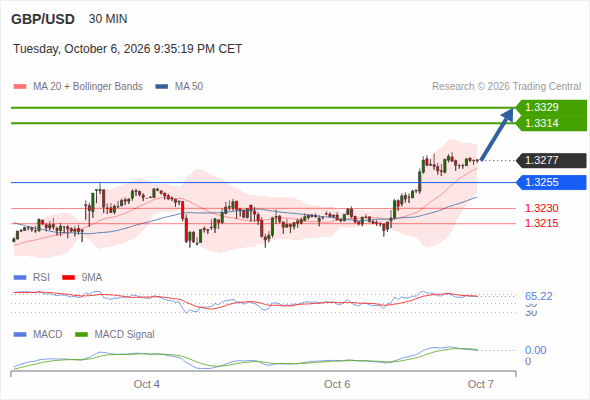
Task: Click the 1.3230 red support label
Action: point(541,208)
